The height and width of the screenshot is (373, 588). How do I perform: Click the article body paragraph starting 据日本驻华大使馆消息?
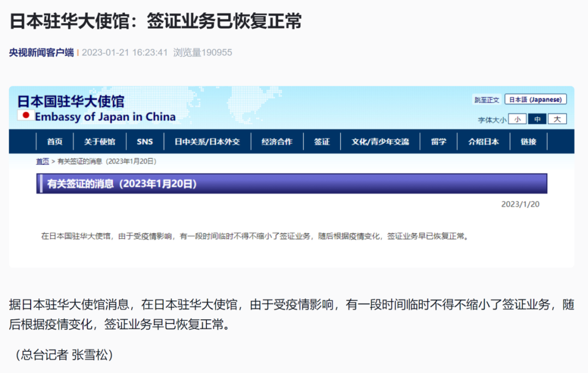[292, 314]
